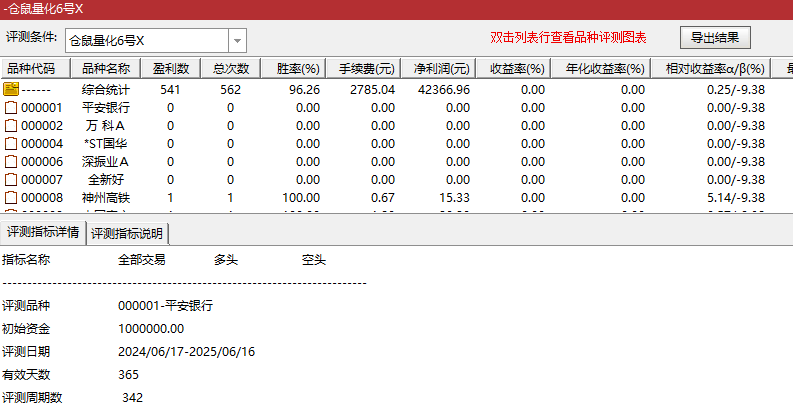Screen dimensions: 793x405
Task: Click 评测品种 value 000001-平安银行
Action: (165, 306)
